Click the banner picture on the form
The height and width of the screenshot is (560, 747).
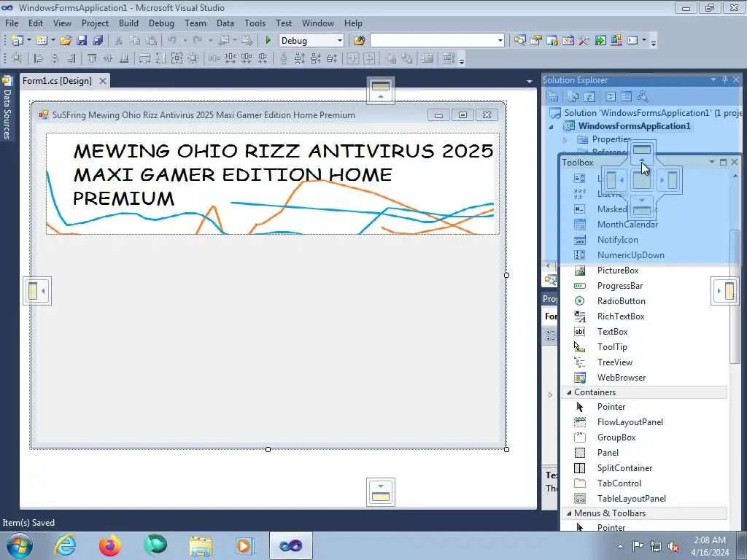(273, 184)
